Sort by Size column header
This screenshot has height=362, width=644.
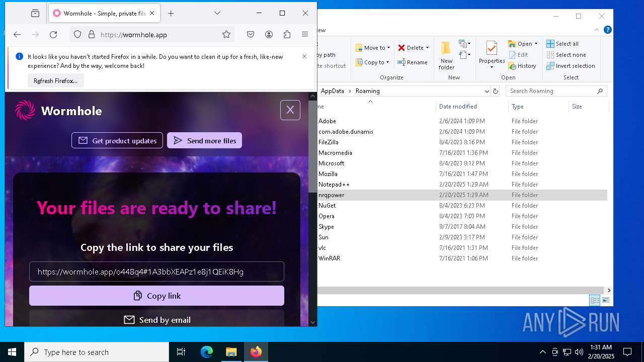(589, 107)
